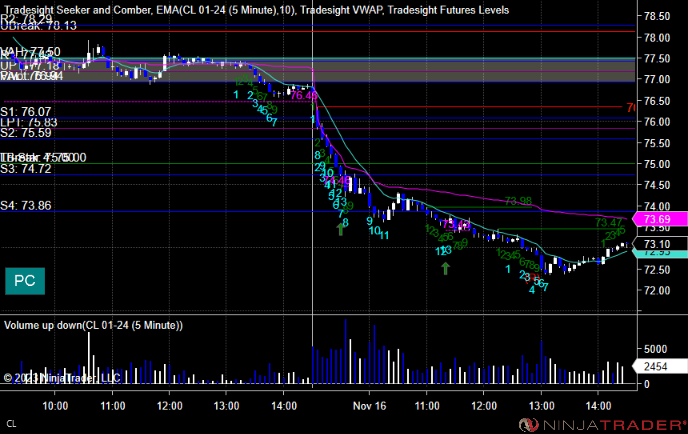Select the magenta 73.69 VWAP price marker
This screenshot has width=688, height=434.
tap(659, 219)
